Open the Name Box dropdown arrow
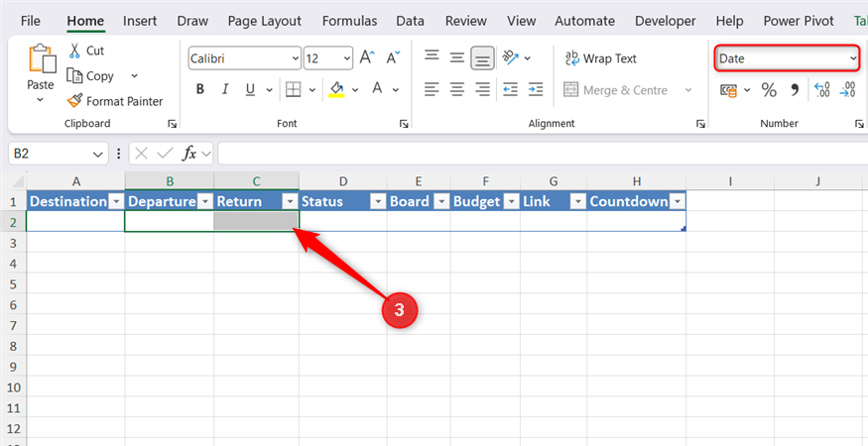Image resolution: width=868 pixels, height=446 pixels. 98,154
